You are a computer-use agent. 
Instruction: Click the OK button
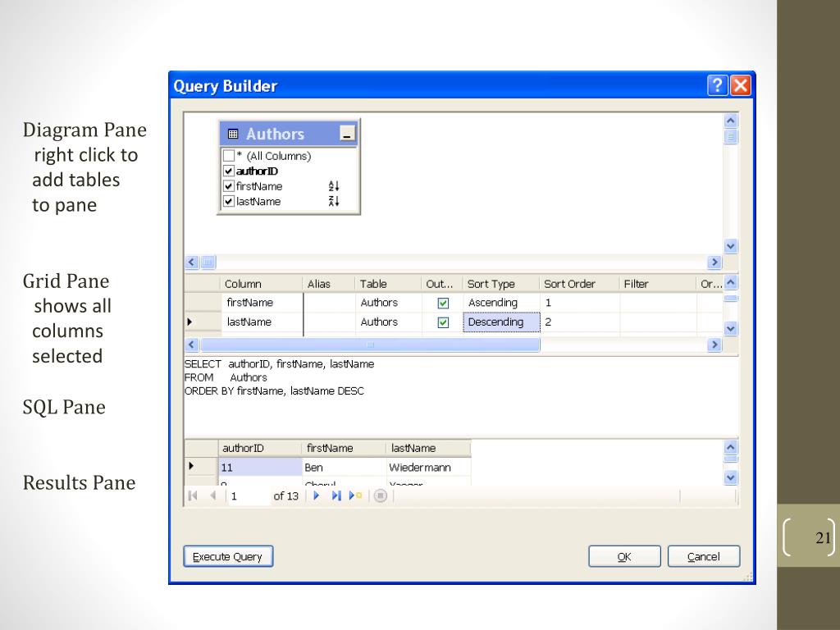point(624,557)
